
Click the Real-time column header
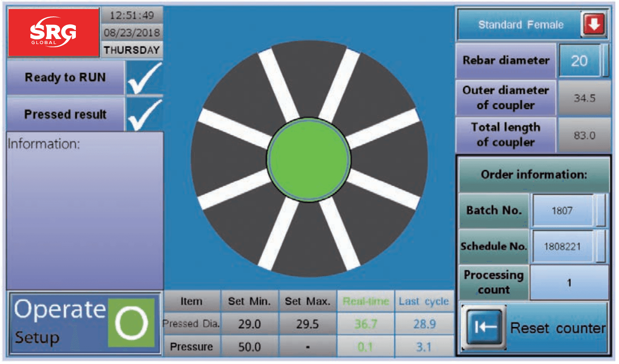click(x=366, y=301)
